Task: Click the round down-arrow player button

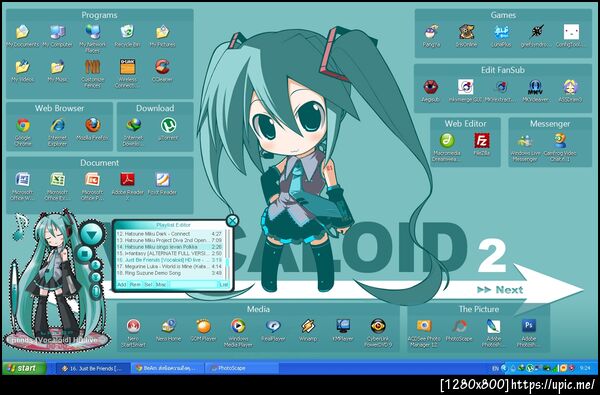Action: click(x=91, y=235)
